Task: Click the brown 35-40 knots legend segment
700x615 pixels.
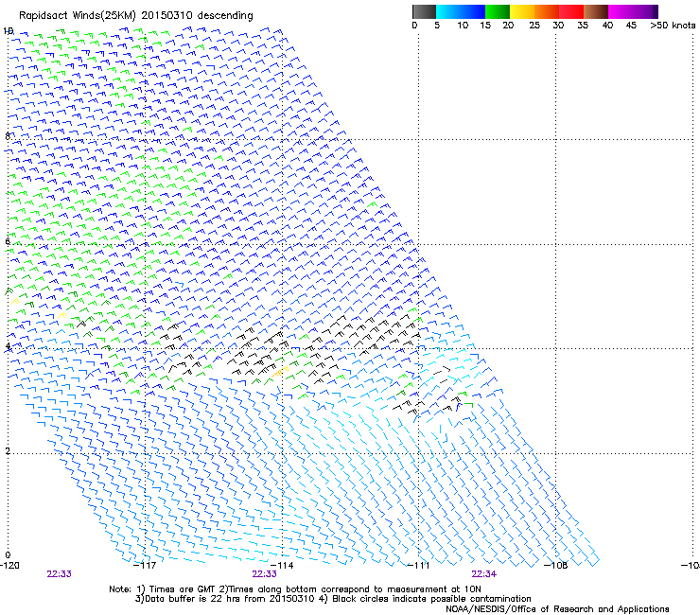Action: (596, 11)
